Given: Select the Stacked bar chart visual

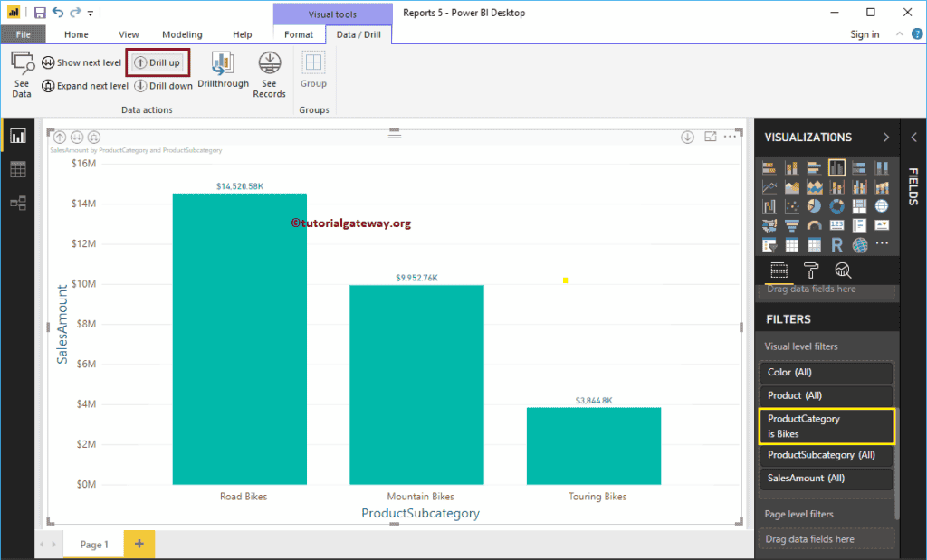Looking at the screenshot, I should point(769,168).
